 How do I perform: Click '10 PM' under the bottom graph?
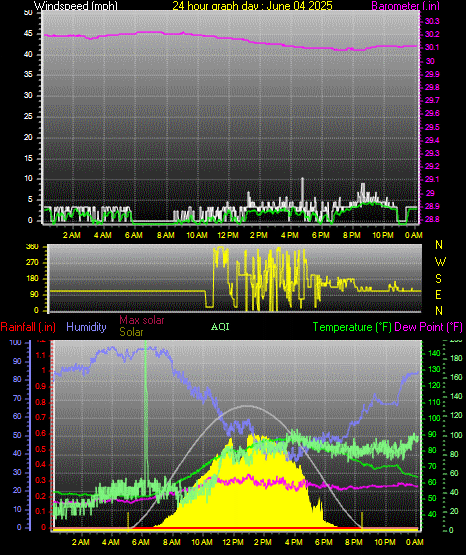385,542
